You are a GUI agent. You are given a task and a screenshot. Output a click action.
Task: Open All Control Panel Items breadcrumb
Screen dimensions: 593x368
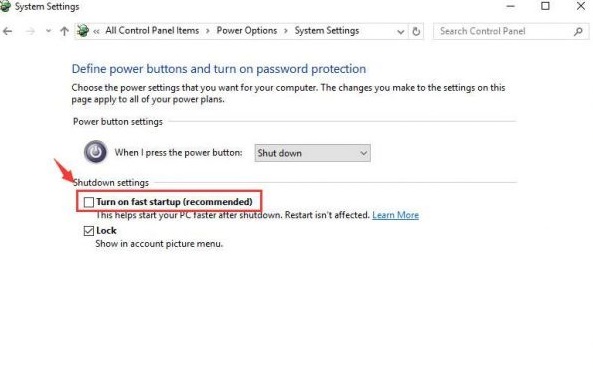point(152,31)
